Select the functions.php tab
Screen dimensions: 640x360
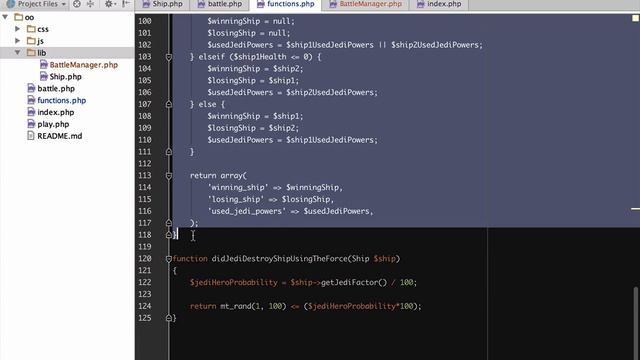pos(286,4)
